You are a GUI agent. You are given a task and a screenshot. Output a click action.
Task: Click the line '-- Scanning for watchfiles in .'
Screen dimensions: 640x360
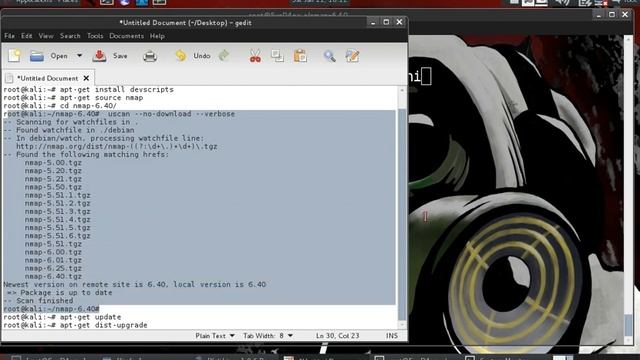point(71,122)
